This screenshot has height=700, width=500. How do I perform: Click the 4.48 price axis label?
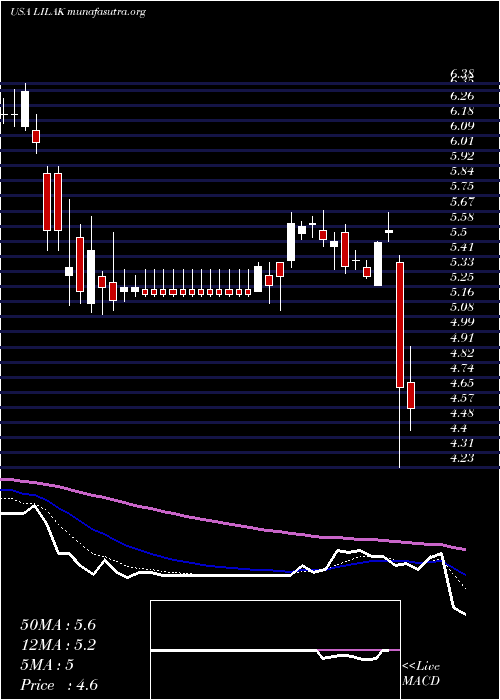click(462, 414)
